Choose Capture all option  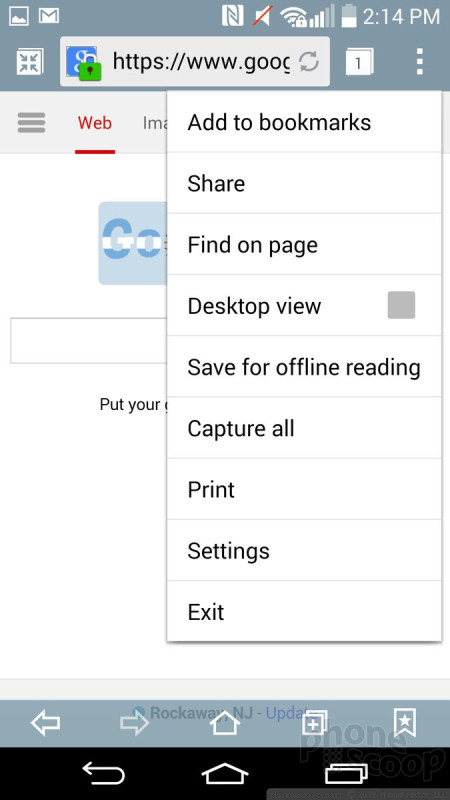tap(304, 428)
